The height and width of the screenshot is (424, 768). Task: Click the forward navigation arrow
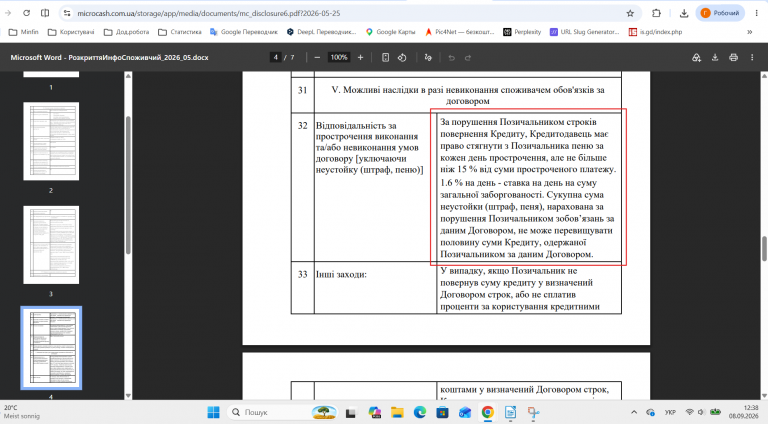(8, 13)
